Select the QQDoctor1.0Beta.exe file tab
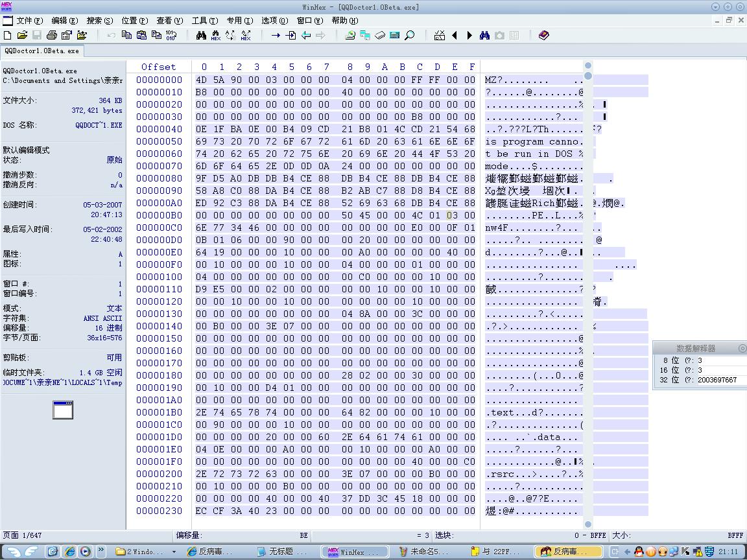Image resolution: width=747 pixels, height=560 pixels. point(42,51)
